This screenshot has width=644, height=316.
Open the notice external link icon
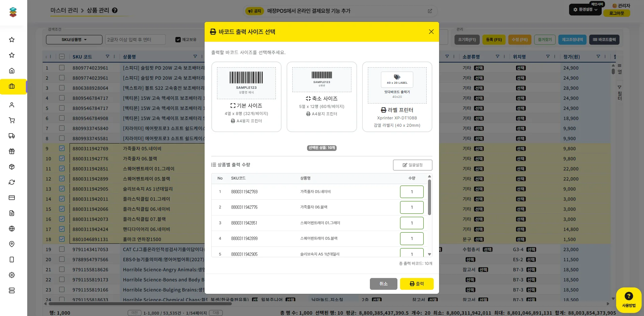(430, 11)
